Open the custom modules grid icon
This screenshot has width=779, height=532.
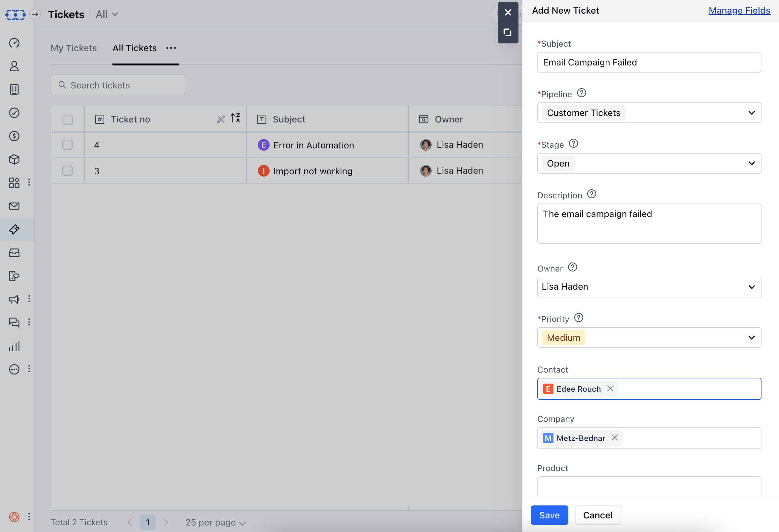click(14, 183)
